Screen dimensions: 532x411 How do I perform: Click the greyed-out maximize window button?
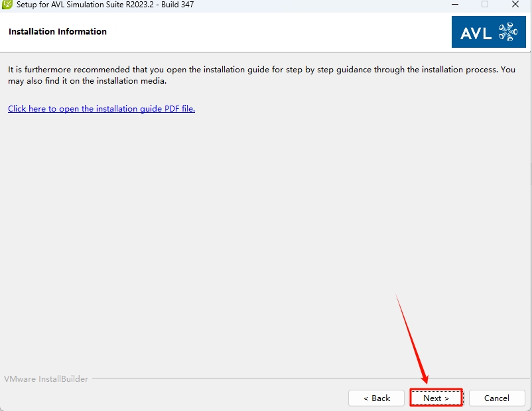(x=485, y=4)
